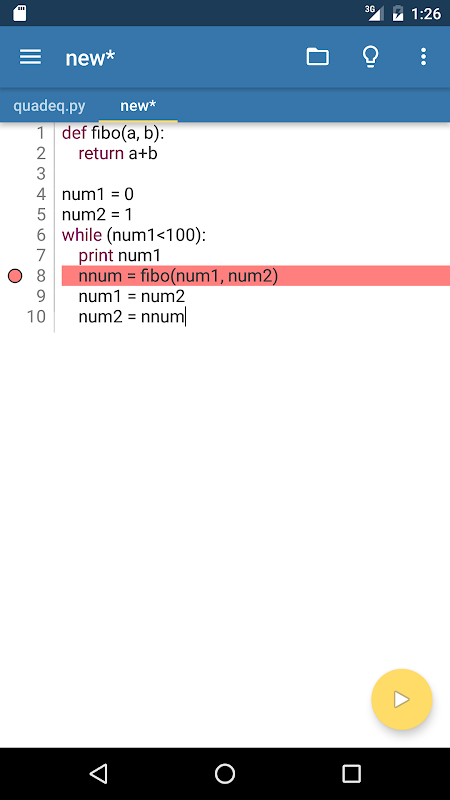Open the hamburger navigation menu
This screenshot has height=800, width=450.
31,57
